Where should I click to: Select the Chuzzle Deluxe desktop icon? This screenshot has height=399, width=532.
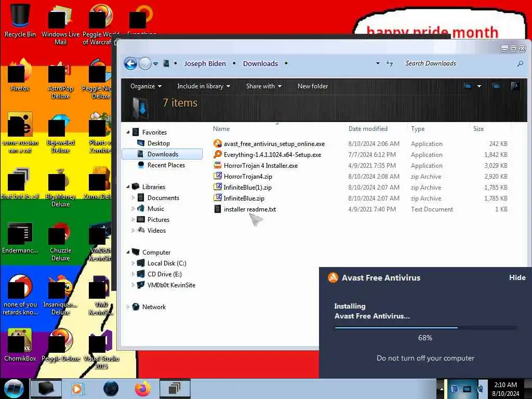(x=60, y=241)
